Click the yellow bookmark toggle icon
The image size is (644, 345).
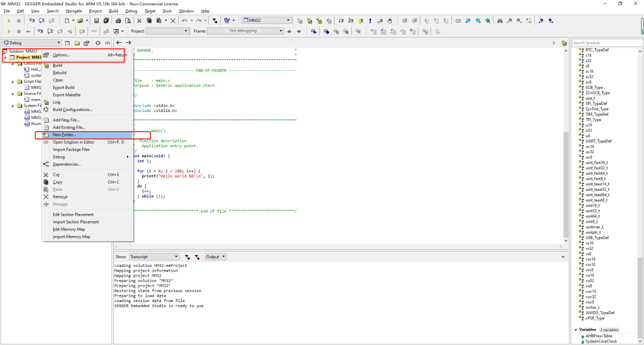click(361, 20)
